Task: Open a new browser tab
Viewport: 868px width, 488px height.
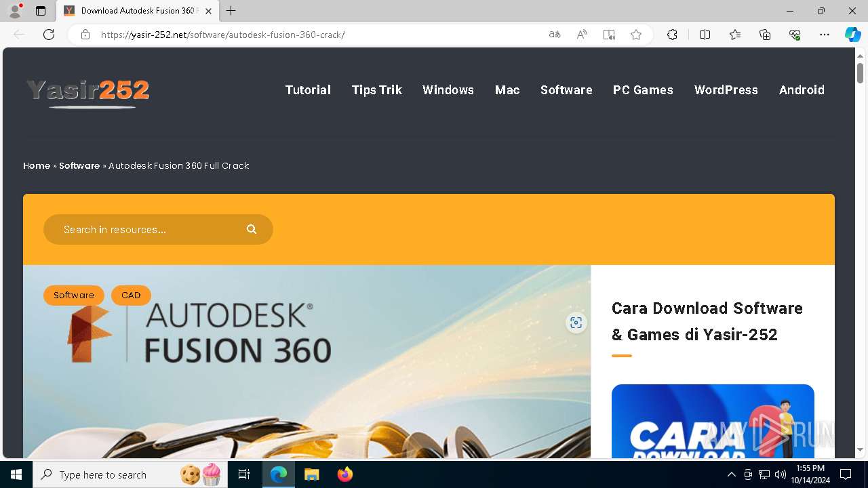Action: click(231, 11)
